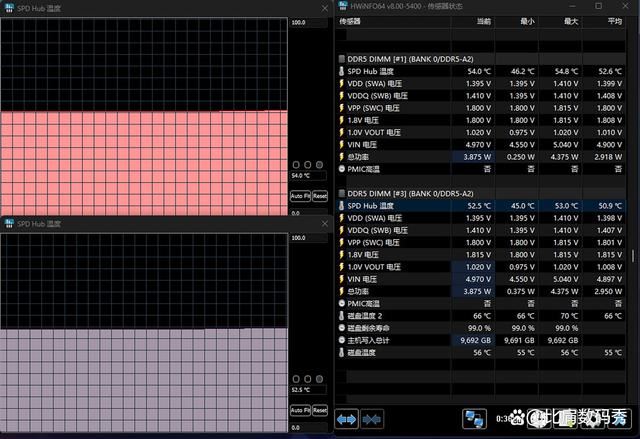Click the HWiNFO64 app icon in title bar

coord(341,5)
